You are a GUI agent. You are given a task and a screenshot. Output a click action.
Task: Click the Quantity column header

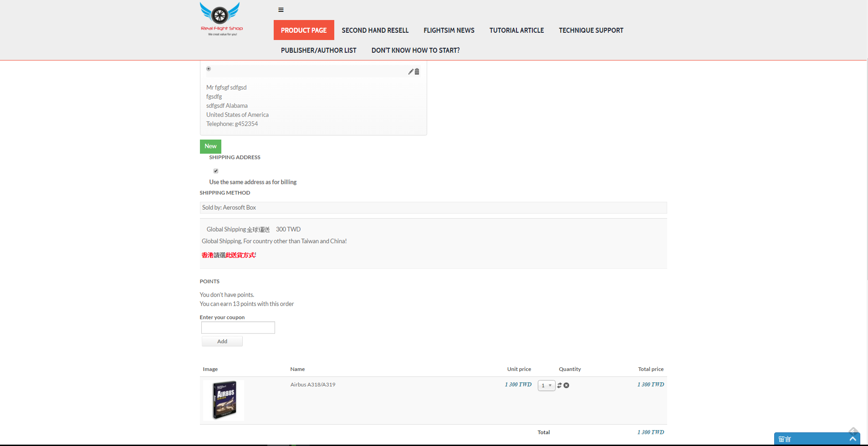click(x=570, y=369)
